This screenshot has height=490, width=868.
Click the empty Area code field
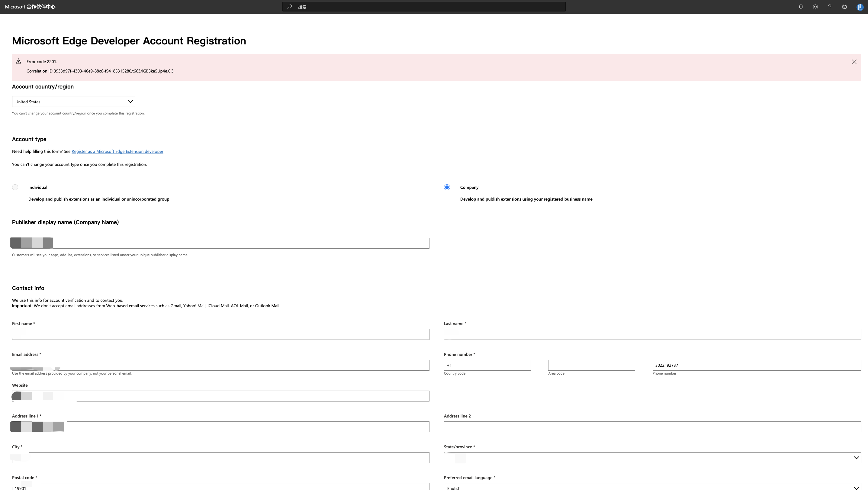[591, 365]
